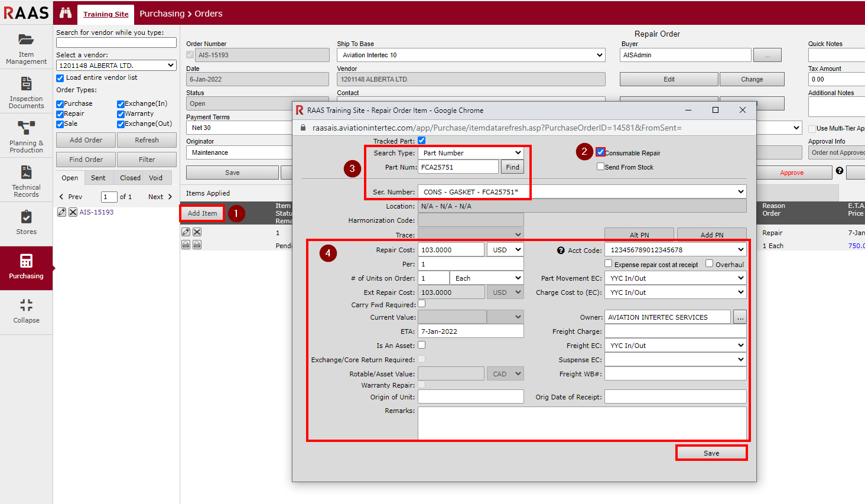Enable the Send From Stock checkbox
Image resolution: width=865 pixels, height=504 pixels.
[600, 167]
